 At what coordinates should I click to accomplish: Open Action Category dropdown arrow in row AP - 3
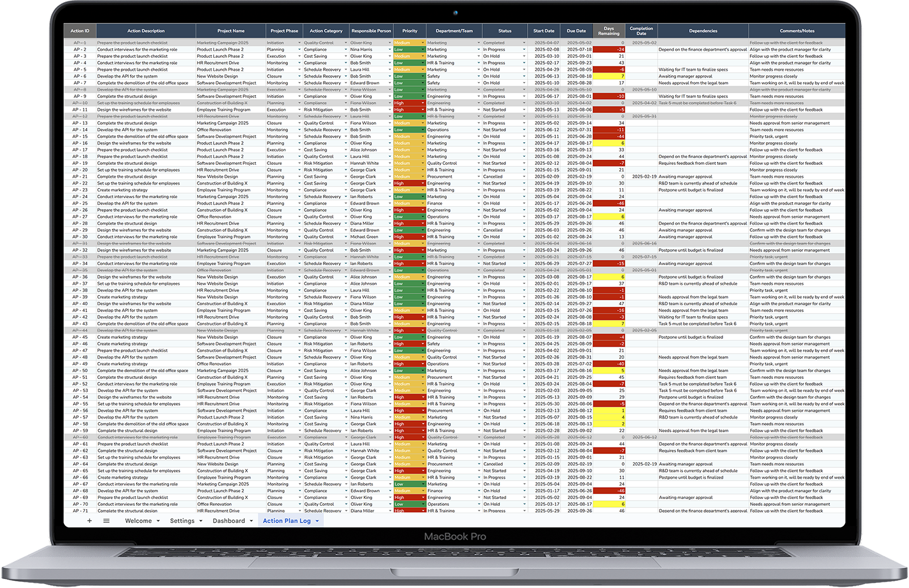point(346,57)
